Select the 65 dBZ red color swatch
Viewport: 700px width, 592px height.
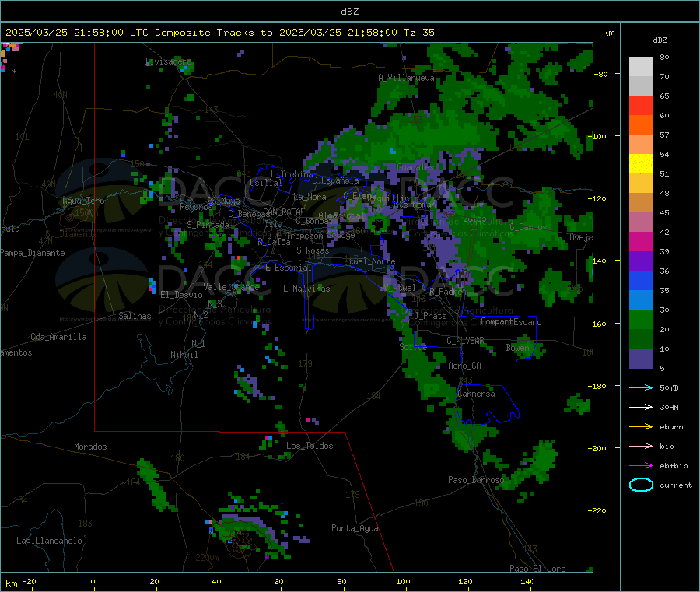pos(641,105)
